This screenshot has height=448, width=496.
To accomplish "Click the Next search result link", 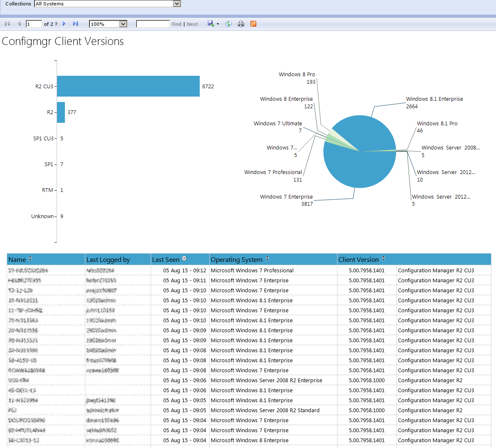I will [x=192, y=24].
